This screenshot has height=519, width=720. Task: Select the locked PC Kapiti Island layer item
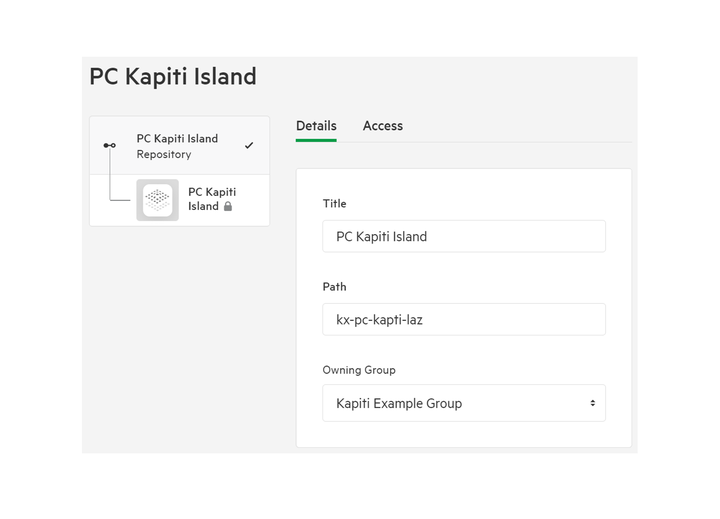[x=180, y=200]
